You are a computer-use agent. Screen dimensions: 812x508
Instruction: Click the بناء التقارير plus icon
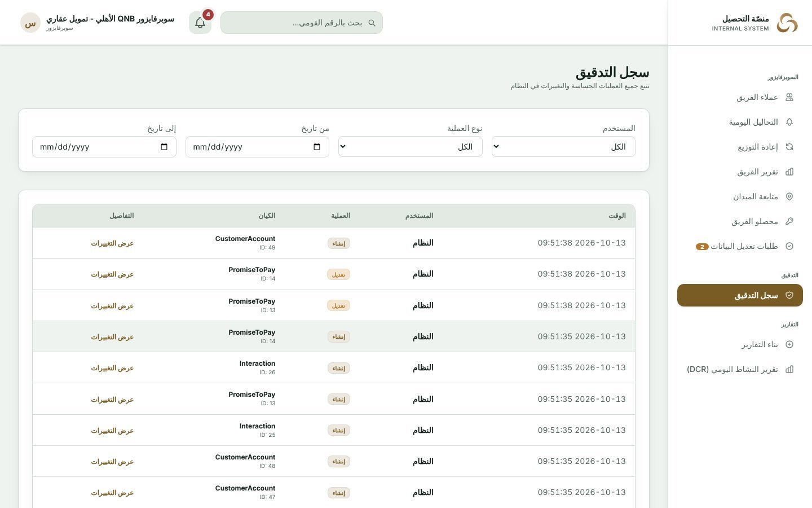tap(789, 344)
